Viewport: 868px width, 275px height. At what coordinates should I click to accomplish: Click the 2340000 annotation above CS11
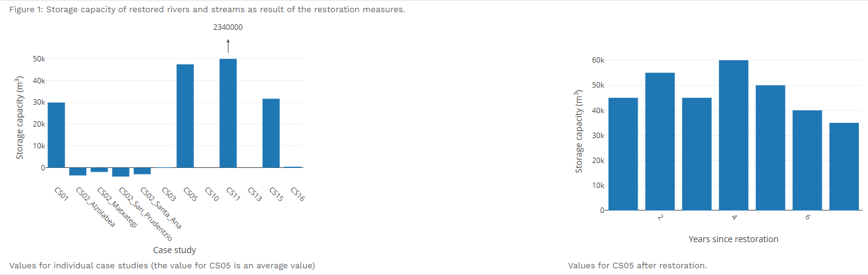click(x=228, y=27)
